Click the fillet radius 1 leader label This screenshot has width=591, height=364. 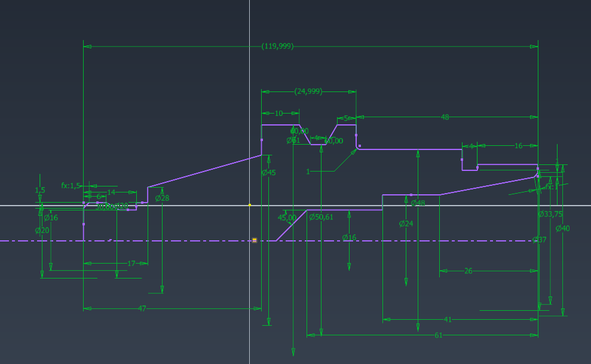click(308, 172)
